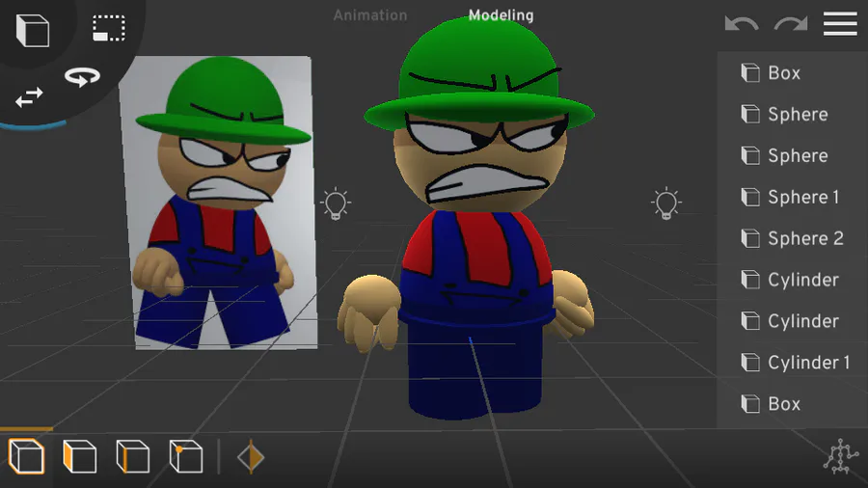Image resolution: width=868 pixels, height=488 pixels.
Task: Select the Sphere 2 list item
Action: coord(793,238)
